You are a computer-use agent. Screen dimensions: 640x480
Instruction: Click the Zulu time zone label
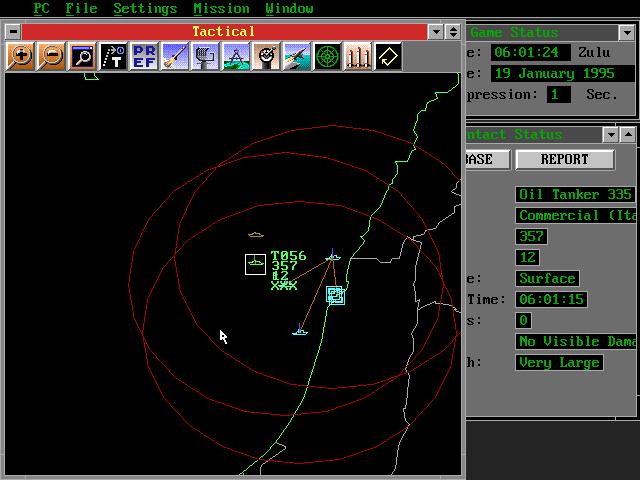594,52
